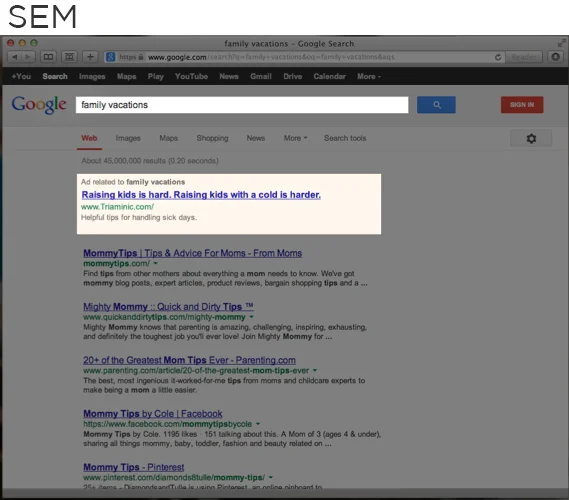
Task: Open Gmail in the black bar
Action: [x=261, y=77]
